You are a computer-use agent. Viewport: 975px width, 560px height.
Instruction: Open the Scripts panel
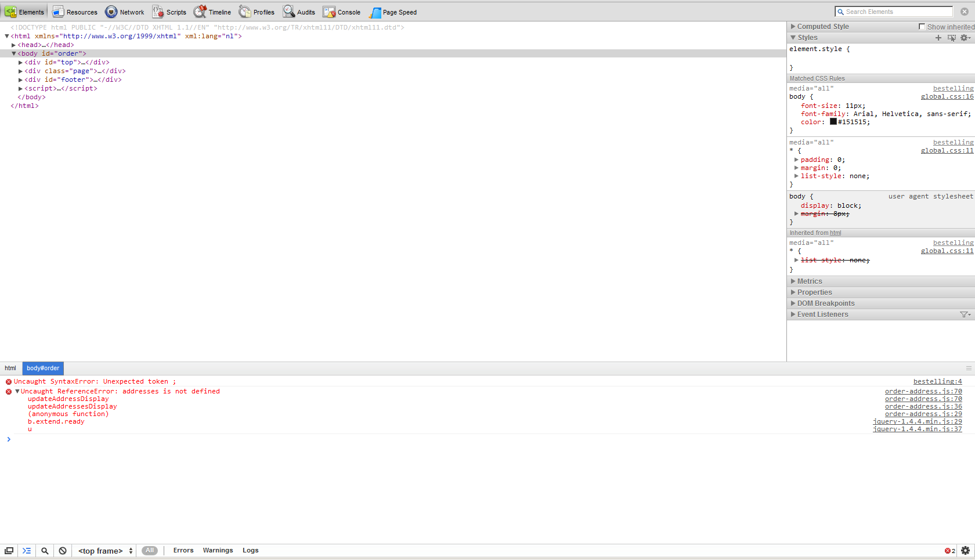[169, 12]
